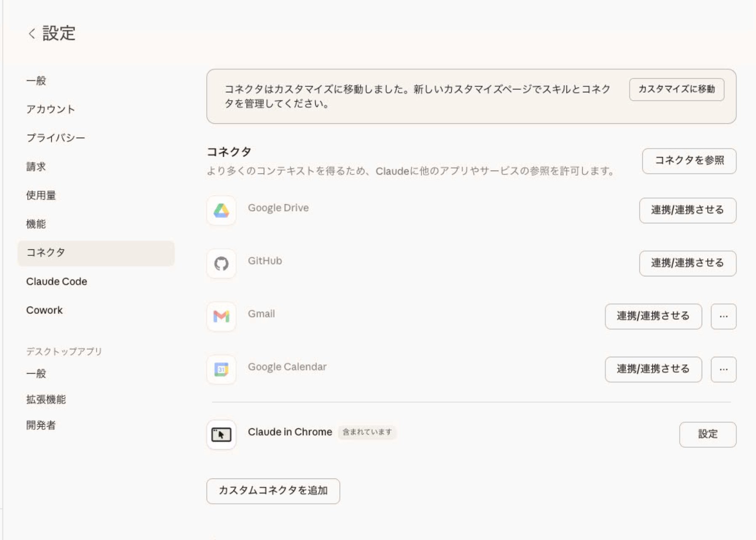Viewport: 756px width, 540px height.
Task: Select 拡張機能 under デスクトップアプリ
Action: 46,400
